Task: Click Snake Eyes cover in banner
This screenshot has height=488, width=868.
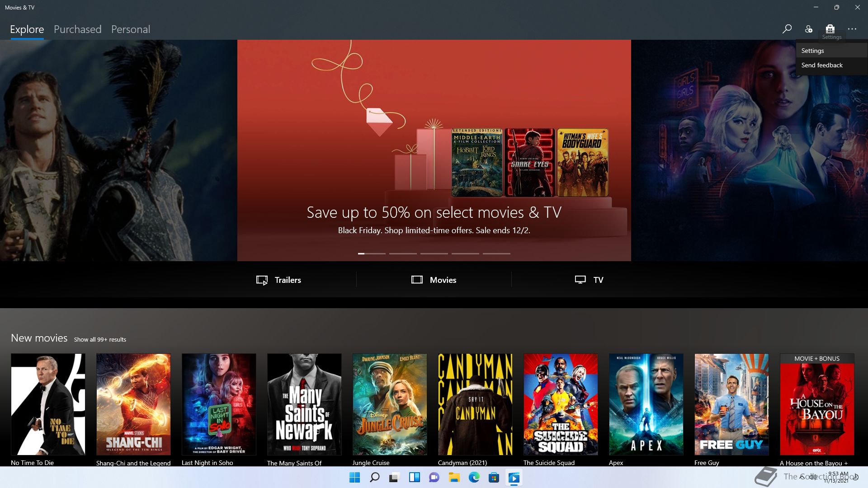Action: coord(530,163)
